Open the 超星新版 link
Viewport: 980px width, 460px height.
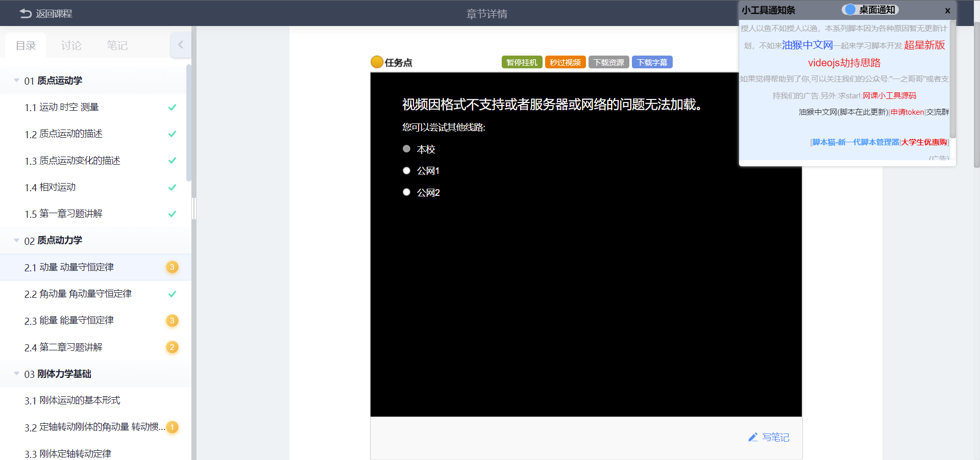click(924, 45)
